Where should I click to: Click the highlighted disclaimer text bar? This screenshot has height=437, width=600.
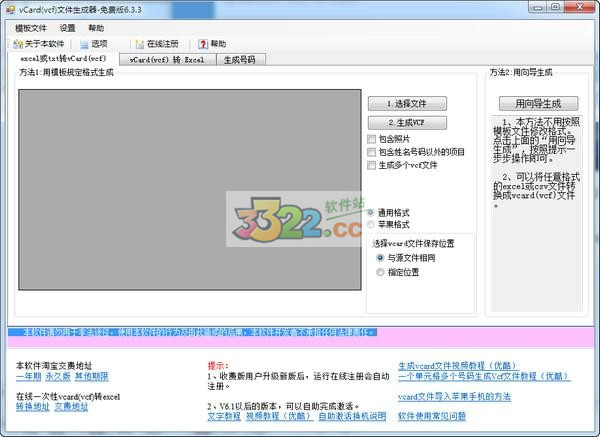click(x=192, y=332)
